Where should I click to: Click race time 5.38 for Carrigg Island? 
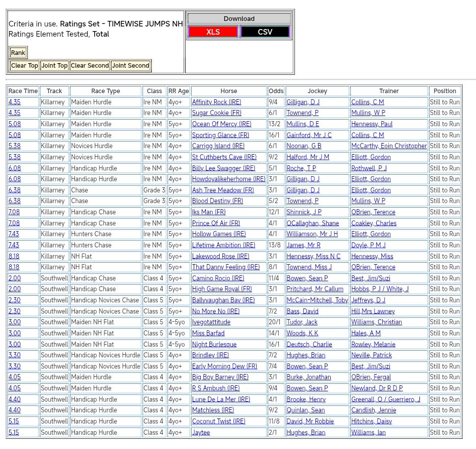[15, 146]
